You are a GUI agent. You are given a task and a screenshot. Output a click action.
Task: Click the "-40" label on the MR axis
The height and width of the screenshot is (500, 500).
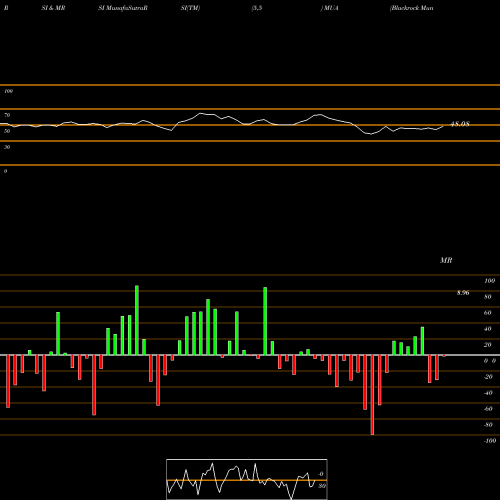488,393
